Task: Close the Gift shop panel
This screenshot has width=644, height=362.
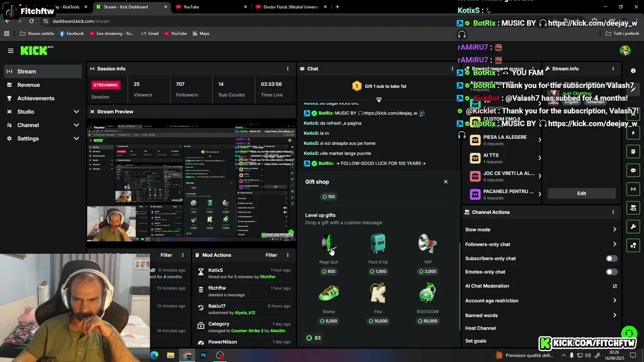Action: (445, 182)
